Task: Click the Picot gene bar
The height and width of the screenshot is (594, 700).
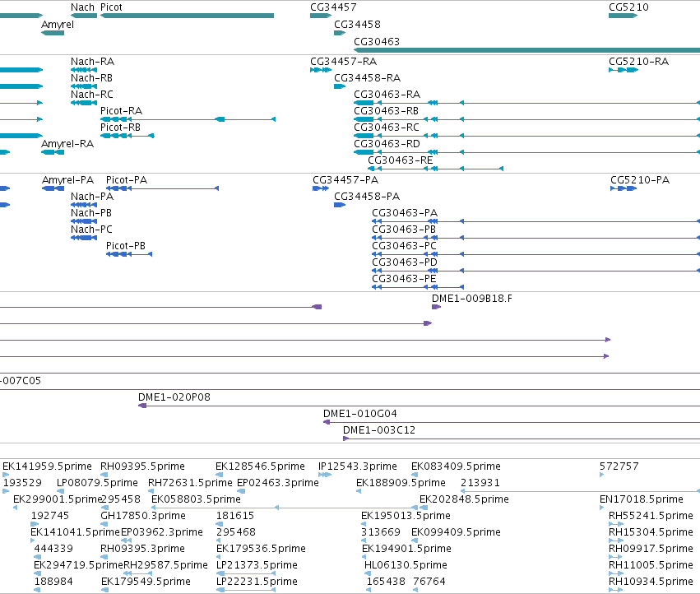Action: tap(187, 16)
